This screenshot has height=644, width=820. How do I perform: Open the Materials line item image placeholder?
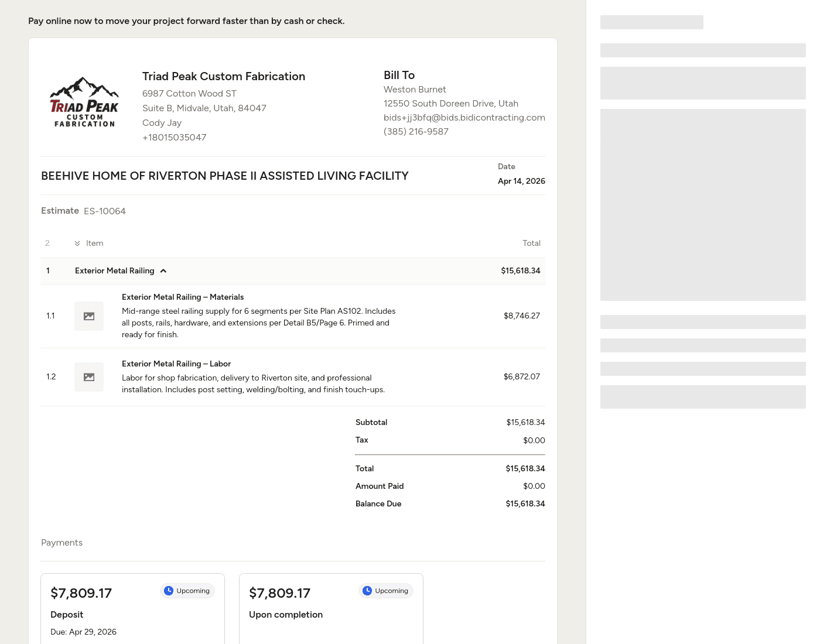[89, 316]
